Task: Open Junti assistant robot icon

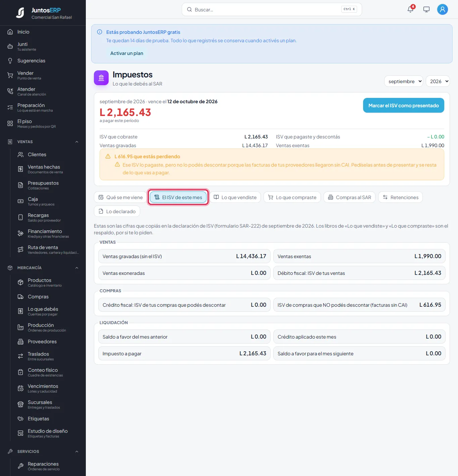Action: (x=10, y=46)
